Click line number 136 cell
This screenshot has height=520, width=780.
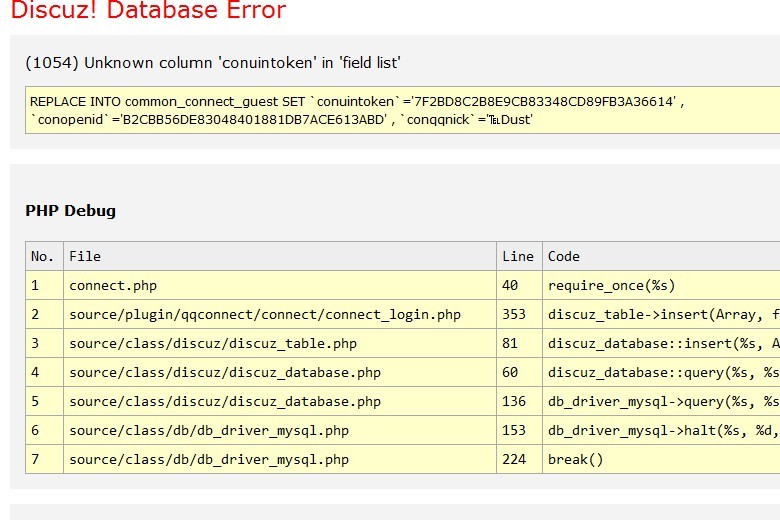(514, 402)
